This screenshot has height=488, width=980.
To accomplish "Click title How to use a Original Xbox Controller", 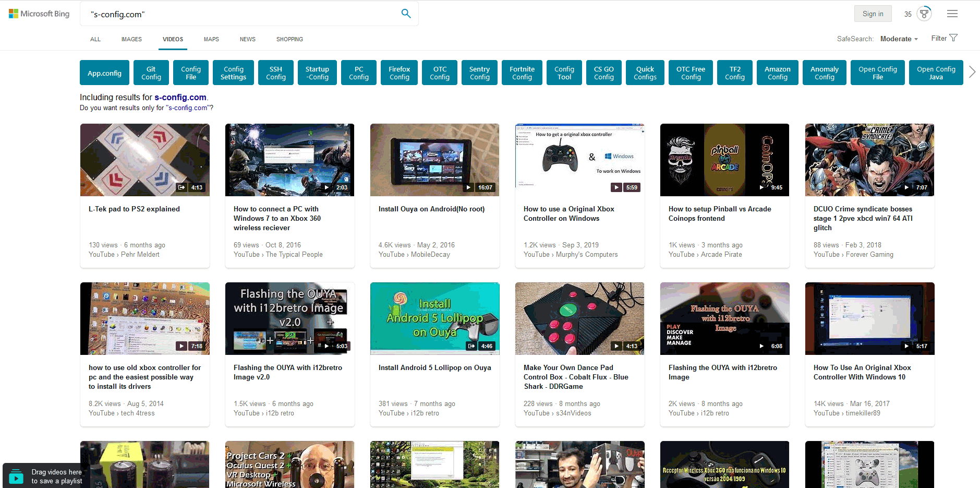I will [x=569, y=213].
